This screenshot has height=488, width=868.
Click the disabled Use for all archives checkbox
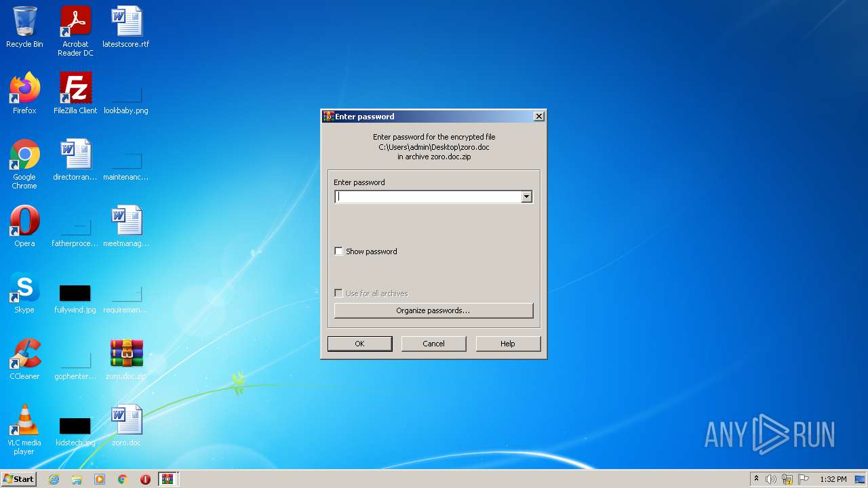point(339,293)
